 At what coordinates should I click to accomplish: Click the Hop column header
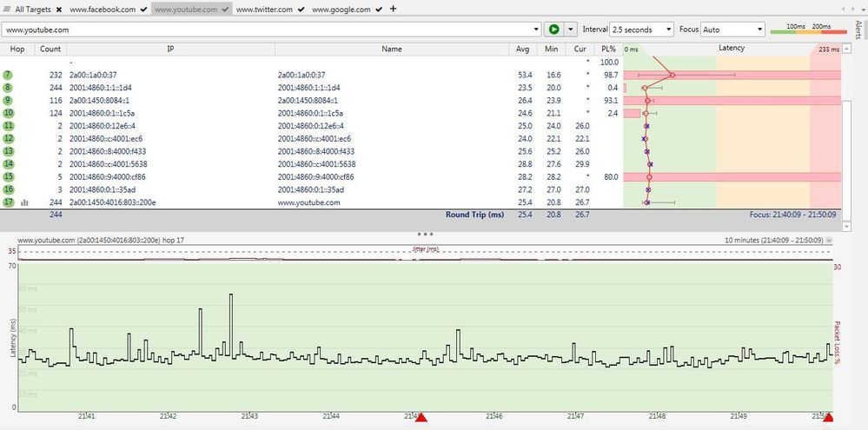click(x=17, y=49)
